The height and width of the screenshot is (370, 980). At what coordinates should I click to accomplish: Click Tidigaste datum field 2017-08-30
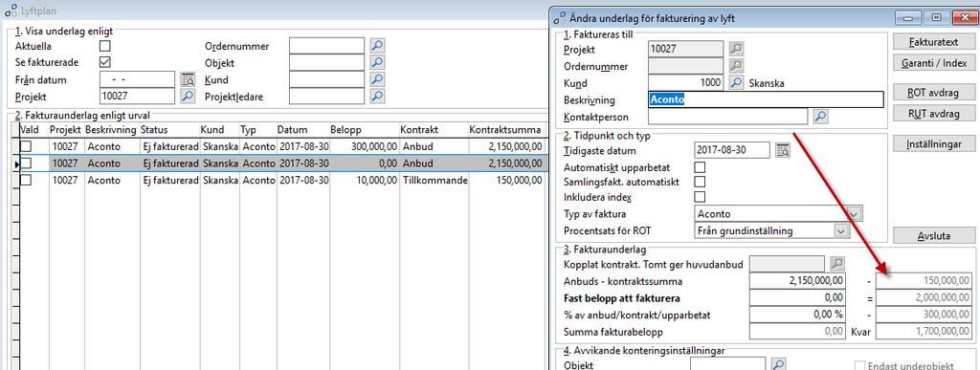point(732,150)
